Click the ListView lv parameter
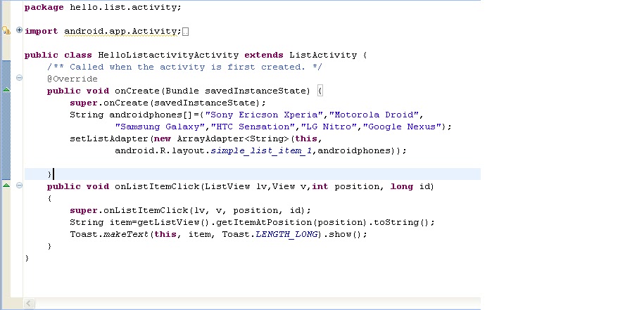The image size is (644, 310). [236, 186]
